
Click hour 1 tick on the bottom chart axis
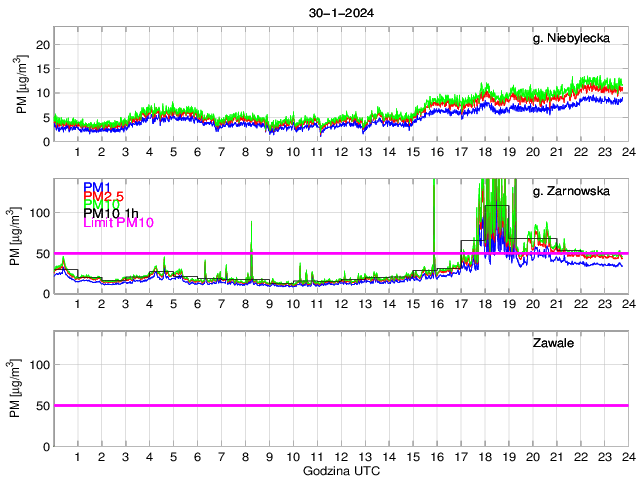click(77, 457)
